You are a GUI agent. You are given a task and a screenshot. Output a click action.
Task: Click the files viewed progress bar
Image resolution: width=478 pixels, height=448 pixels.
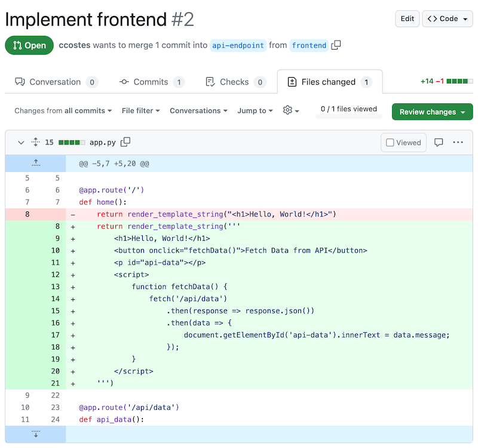[x=349, y=116]
